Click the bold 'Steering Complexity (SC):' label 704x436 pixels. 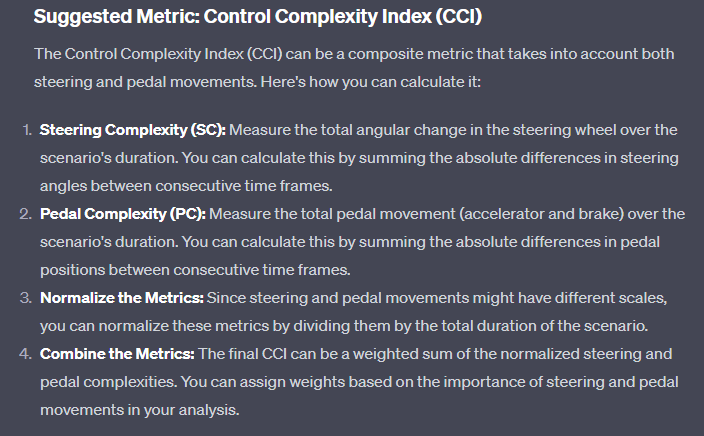pos(133,130)
